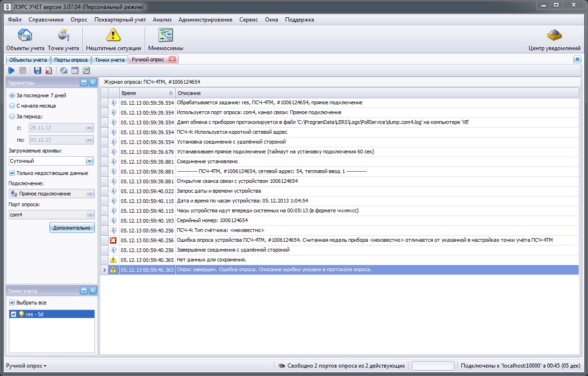Click the application logo in title bar
Image resolution: width=588 pixels, height=376 pixels.
[x=8, y=7]
